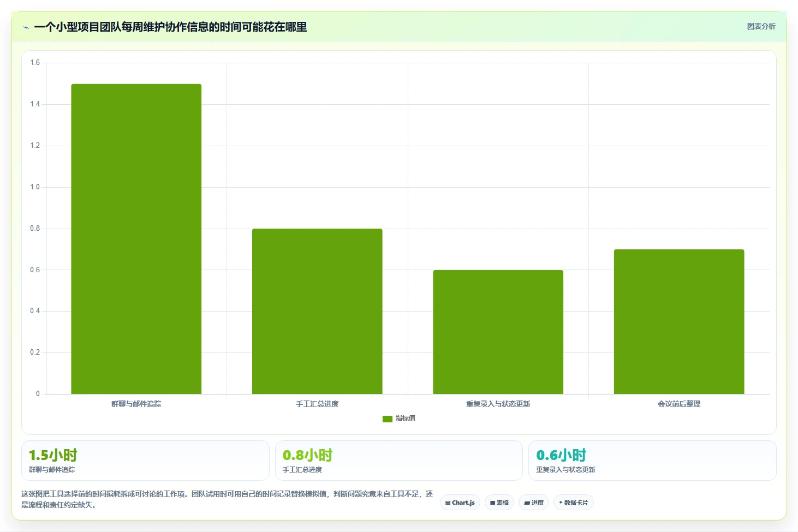Select the 数据卡片 tag chip
798x532 pixels.
click(x=574, y=503)
